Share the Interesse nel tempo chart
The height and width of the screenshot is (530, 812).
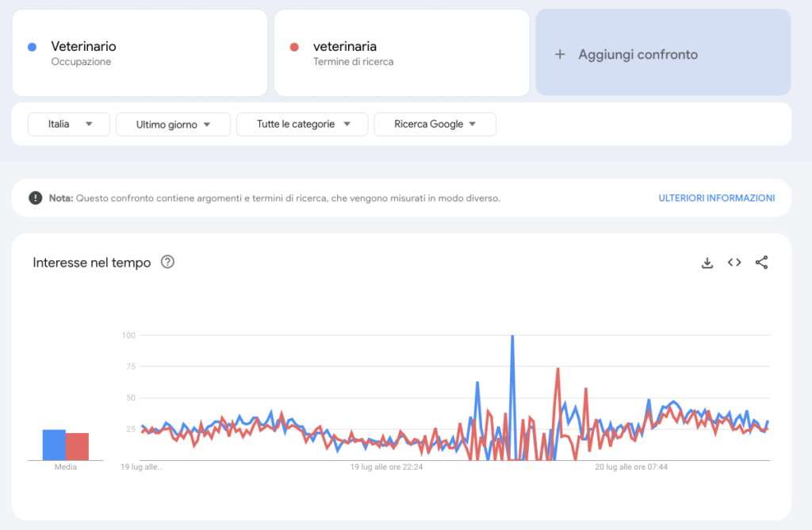click(x=761, y=263)
